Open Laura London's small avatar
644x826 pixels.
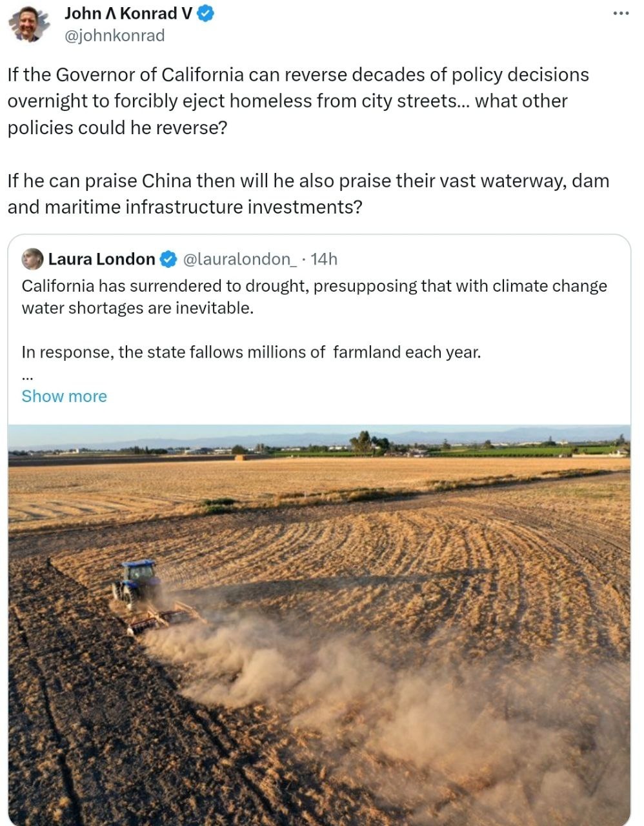32,259
